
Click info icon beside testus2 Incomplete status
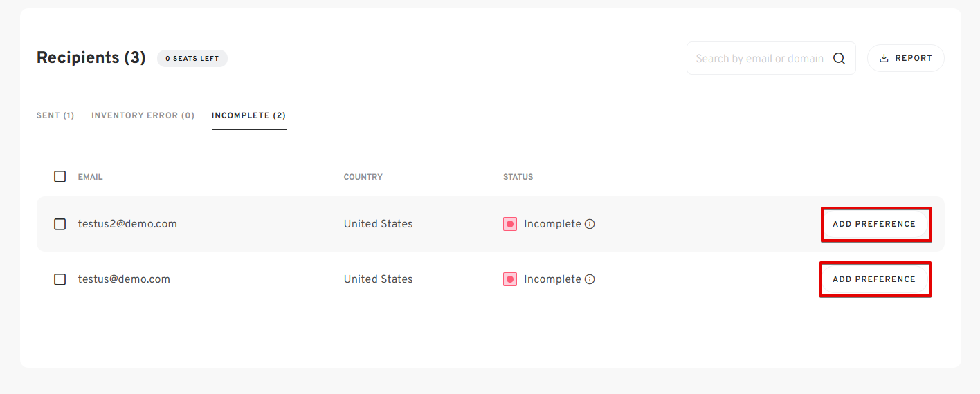point(590,224)
